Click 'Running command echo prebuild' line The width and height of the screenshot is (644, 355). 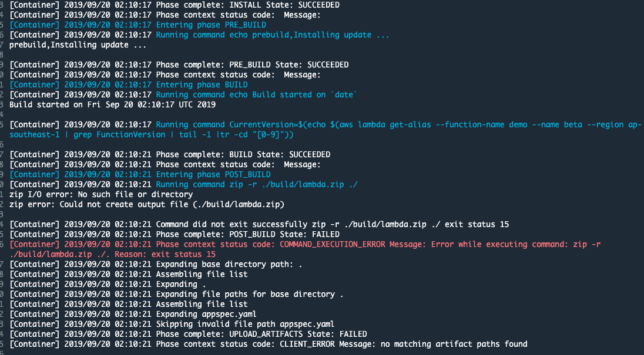click(x=199, y=35)
